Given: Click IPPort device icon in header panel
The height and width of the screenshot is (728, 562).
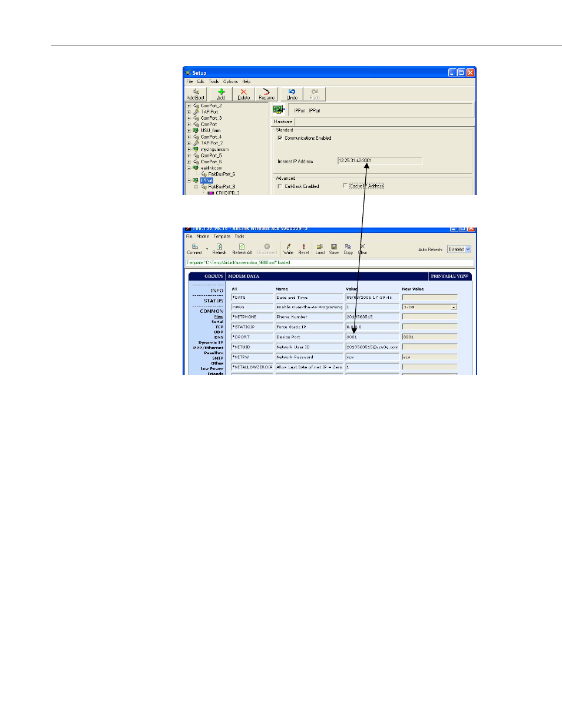Looking at the screenshot, I should [x=279, y=110].
